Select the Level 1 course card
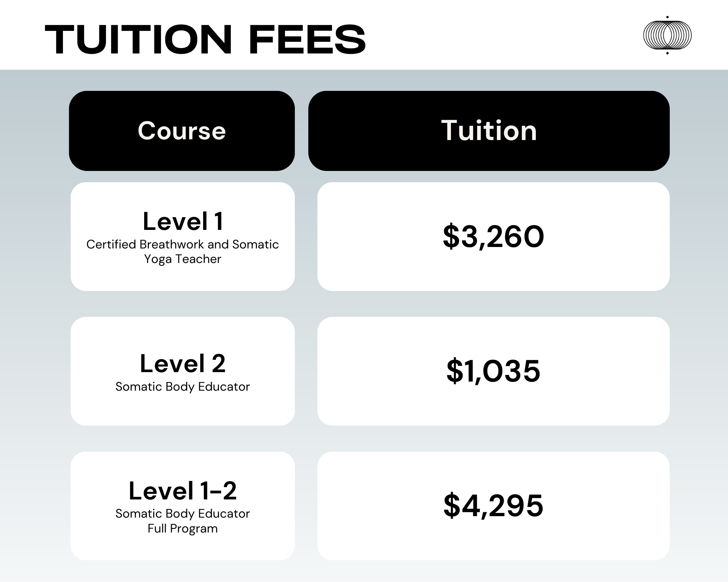 click(x=183, y=236)
